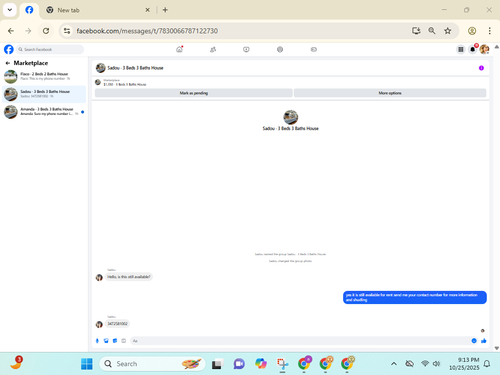Select Sadou 3 Beds 3 Baths House chat

pos(44,94)
